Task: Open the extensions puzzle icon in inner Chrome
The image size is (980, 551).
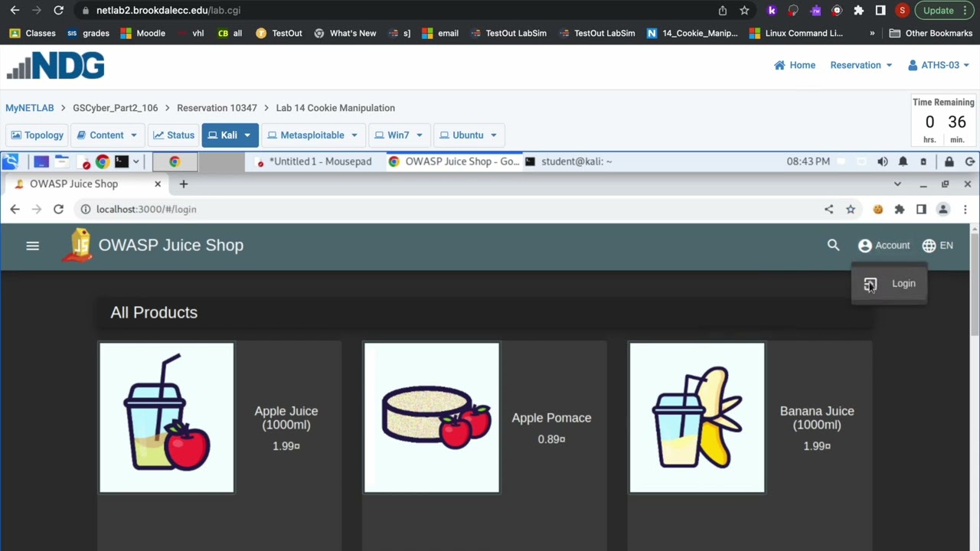Action: (900, 209)
